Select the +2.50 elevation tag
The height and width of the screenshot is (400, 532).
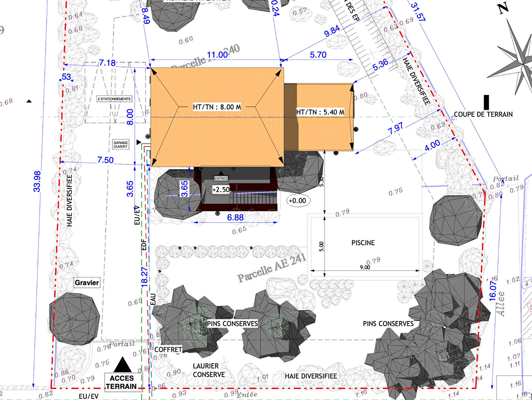[x=221, y=190]
